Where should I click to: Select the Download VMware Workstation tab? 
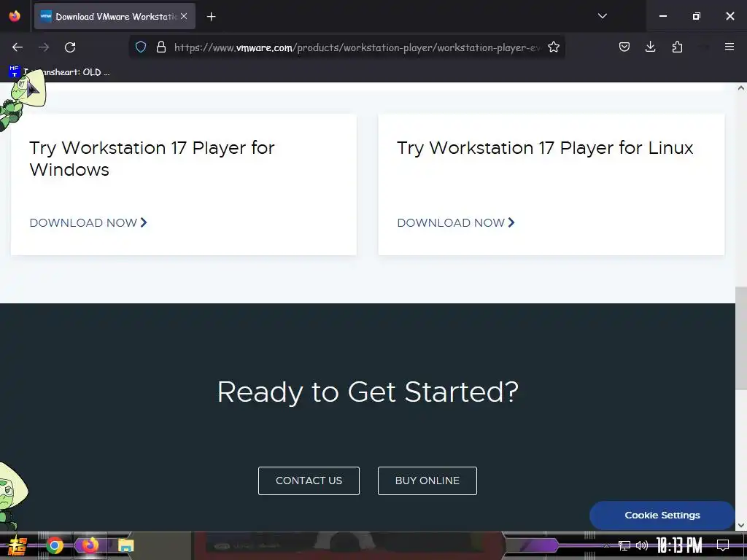115,16
